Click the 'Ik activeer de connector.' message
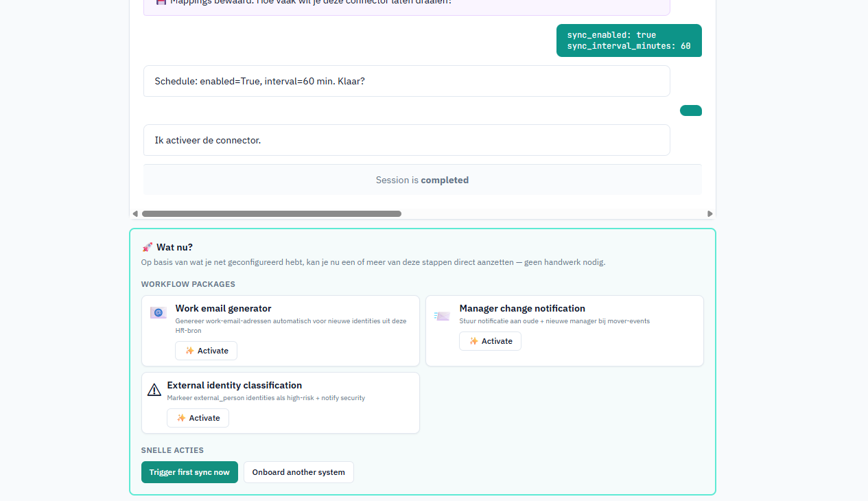The image size is (868, 501). 406,140
